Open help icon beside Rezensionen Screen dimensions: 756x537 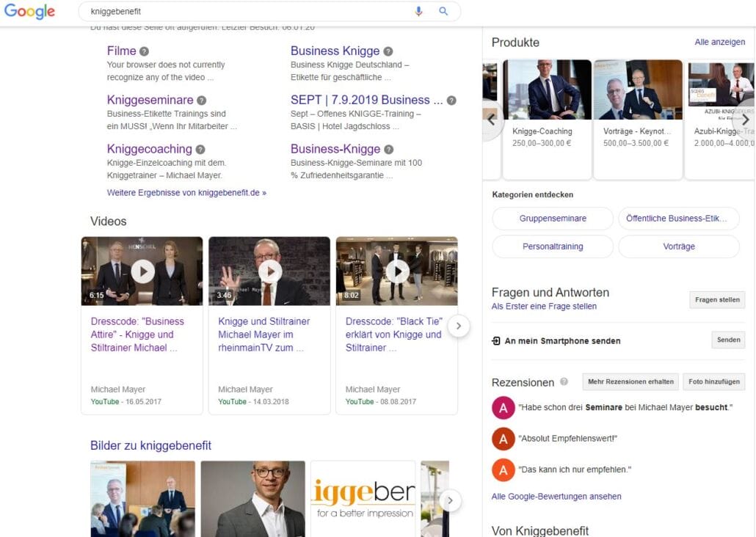click(564, 381)
